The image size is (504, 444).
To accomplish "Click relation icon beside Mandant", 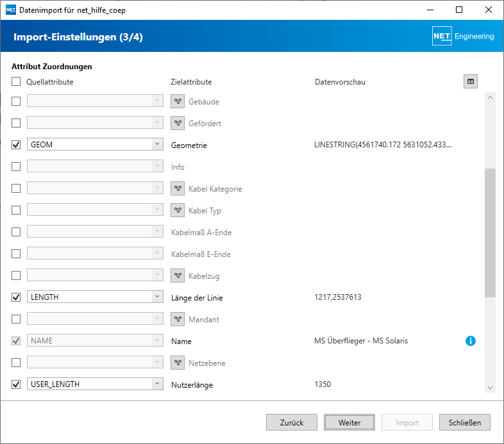I will [x=178, y=319].
